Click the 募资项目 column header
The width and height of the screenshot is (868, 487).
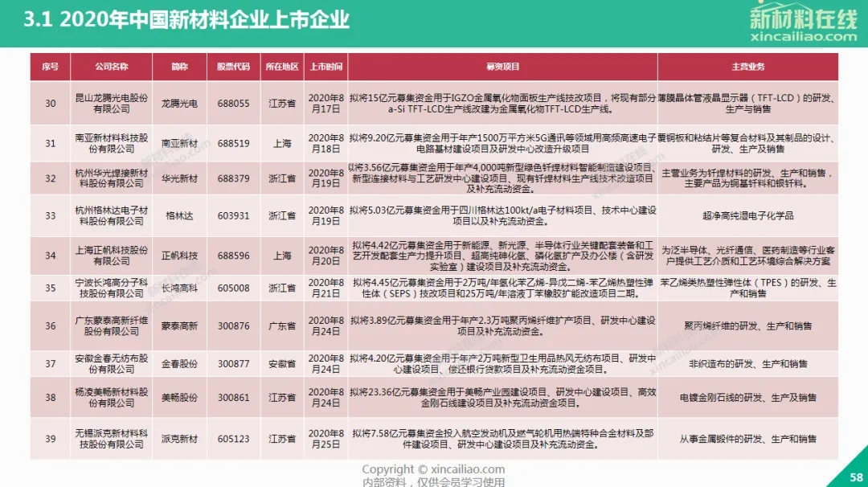pos(502,67)
